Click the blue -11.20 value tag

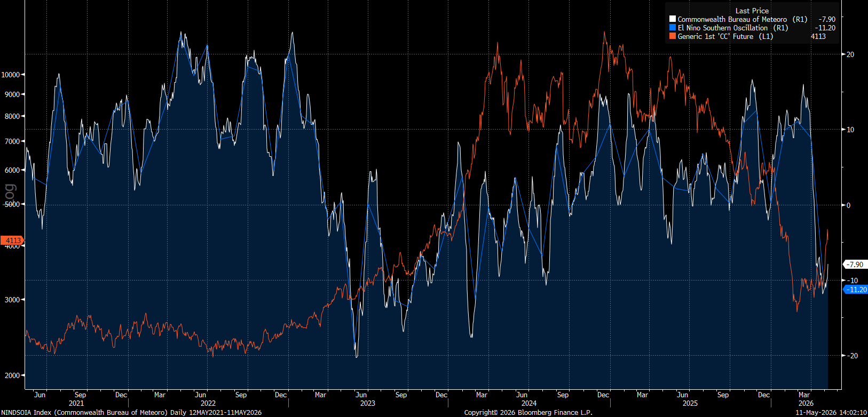click(855, 290)
